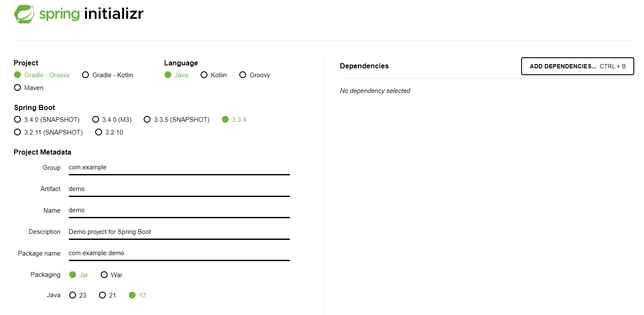
Task: Set packaging to Jar
Action: [x=79, y=275]
